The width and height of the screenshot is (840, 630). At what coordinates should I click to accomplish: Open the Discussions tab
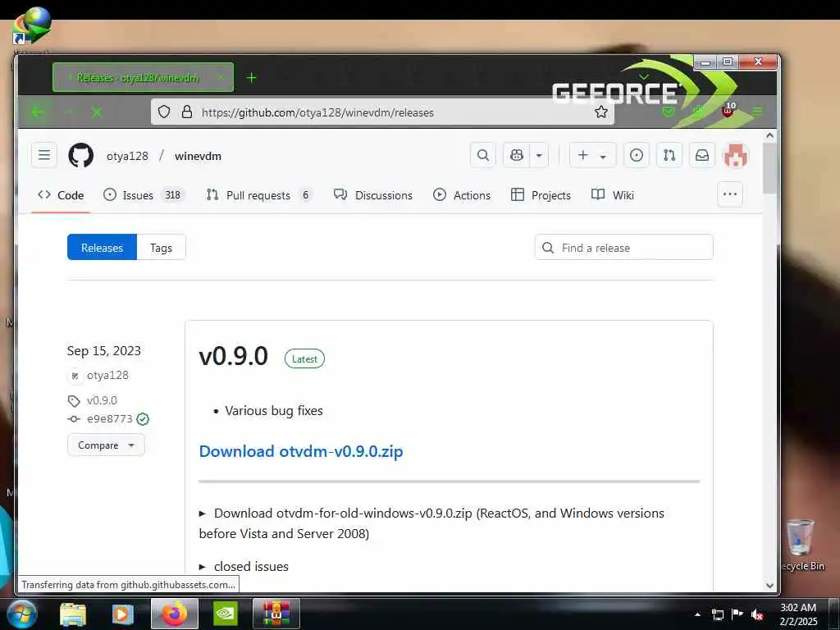373,195
